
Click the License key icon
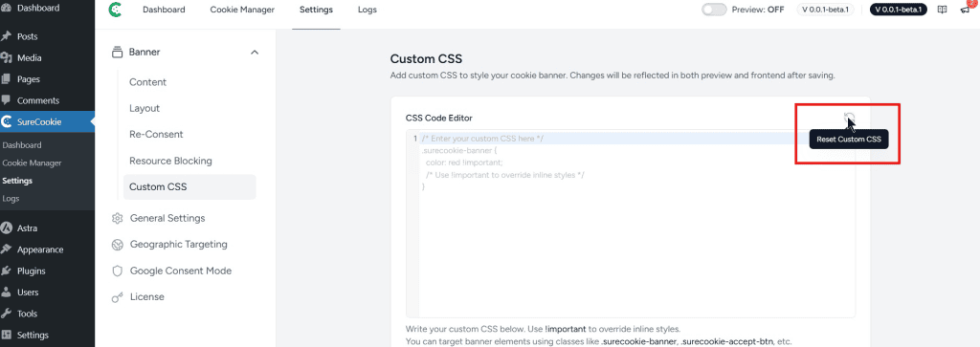pyautogui.click(x=117, y=297)
